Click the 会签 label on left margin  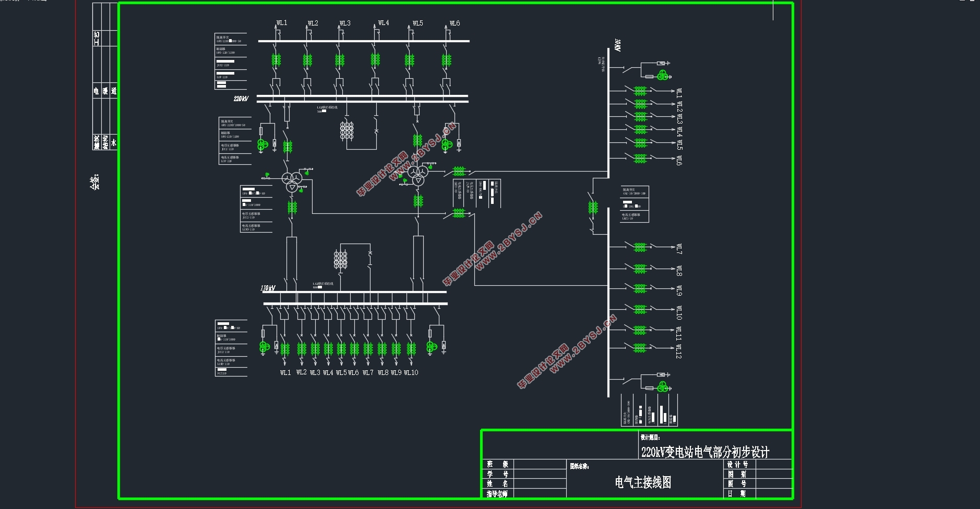(94, 182)
